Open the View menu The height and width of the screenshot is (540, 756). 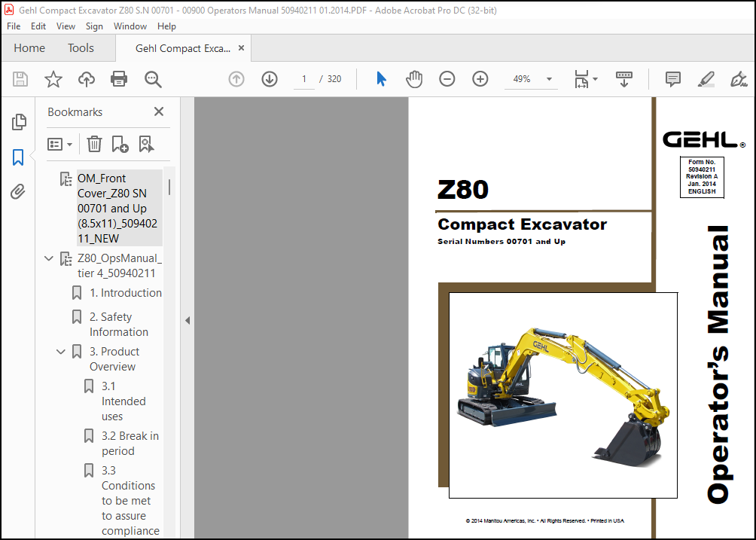(x=66, y=26)
